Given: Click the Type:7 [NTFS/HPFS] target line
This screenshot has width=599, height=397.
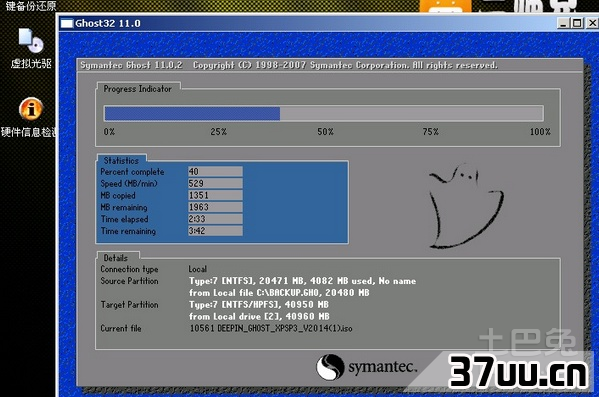Looking at the screenshot, I should (x=259, y=305).
